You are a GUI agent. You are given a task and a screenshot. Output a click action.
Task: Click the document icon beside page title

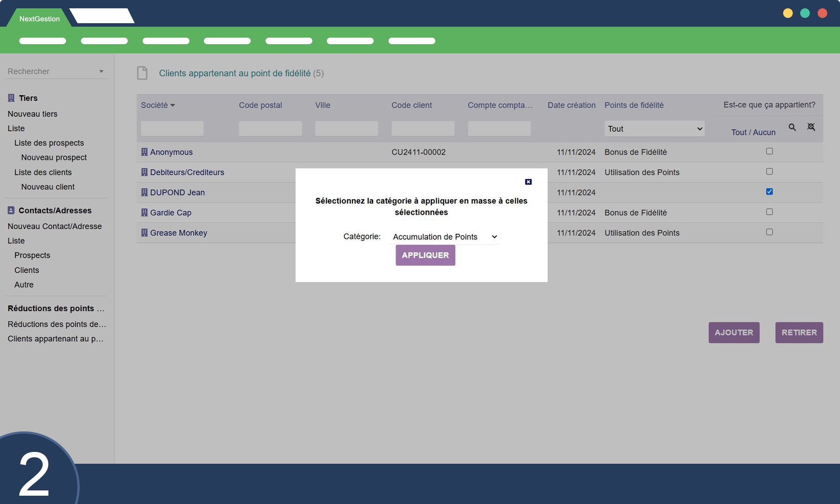(142, 73)
